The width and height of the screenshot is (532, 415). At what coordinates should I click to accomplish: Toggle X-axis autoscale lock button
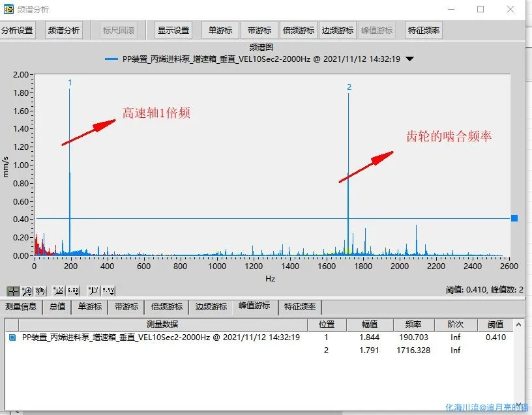click(59, 291)
